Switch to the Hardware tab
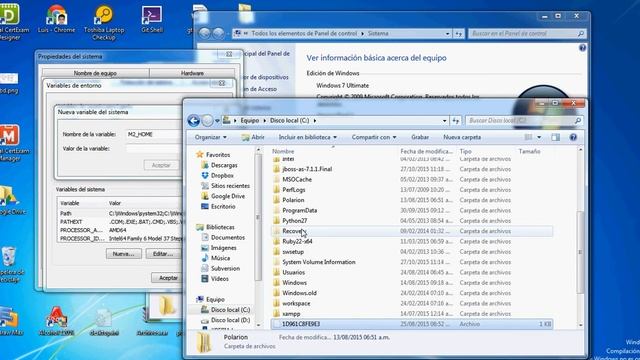The image size is (640, 360). pos(192,73)
